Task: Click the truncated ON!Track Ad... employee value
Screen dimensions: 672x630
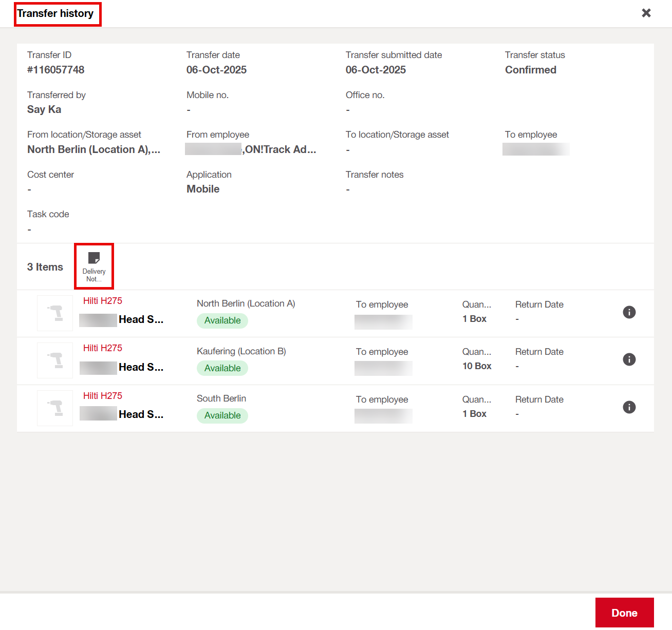Action: point(280,149)
